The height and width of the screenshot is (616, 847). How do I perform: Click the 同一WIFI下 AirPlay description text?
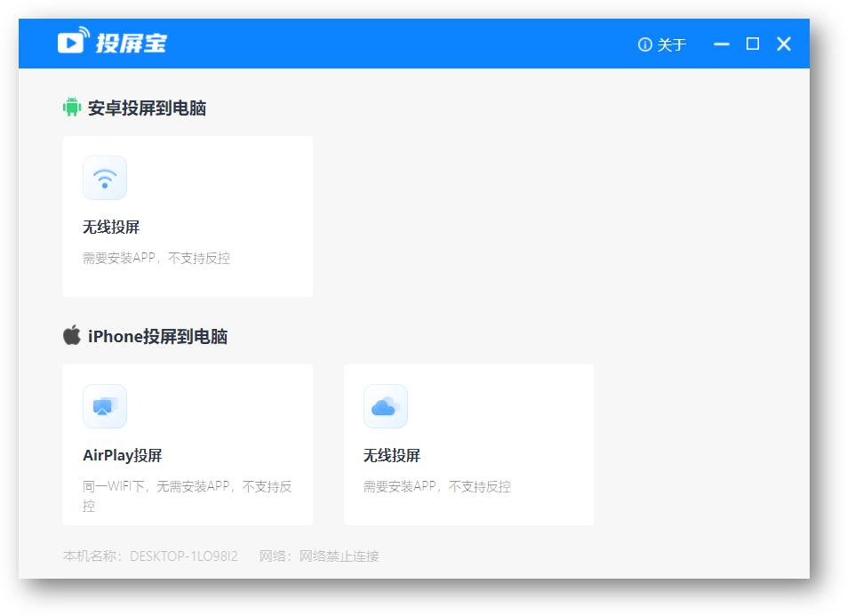[x=187, y=487]
